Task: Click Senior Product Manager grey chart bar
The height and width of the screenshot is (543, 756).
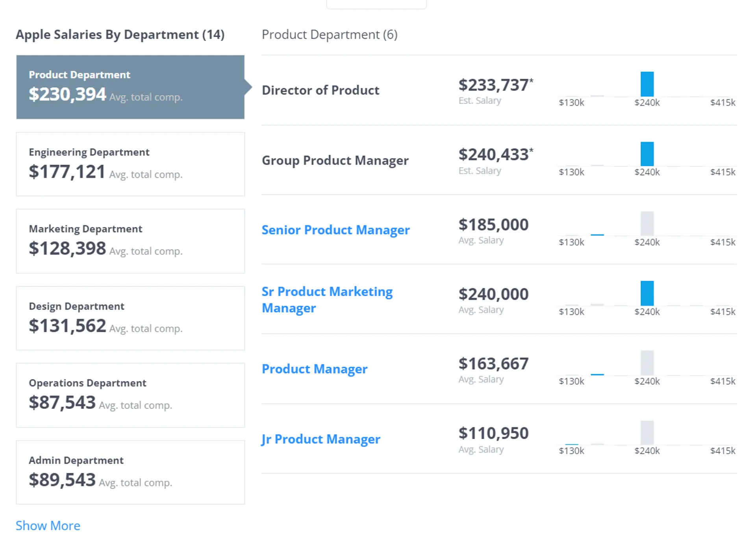Action: click(647, 223)
